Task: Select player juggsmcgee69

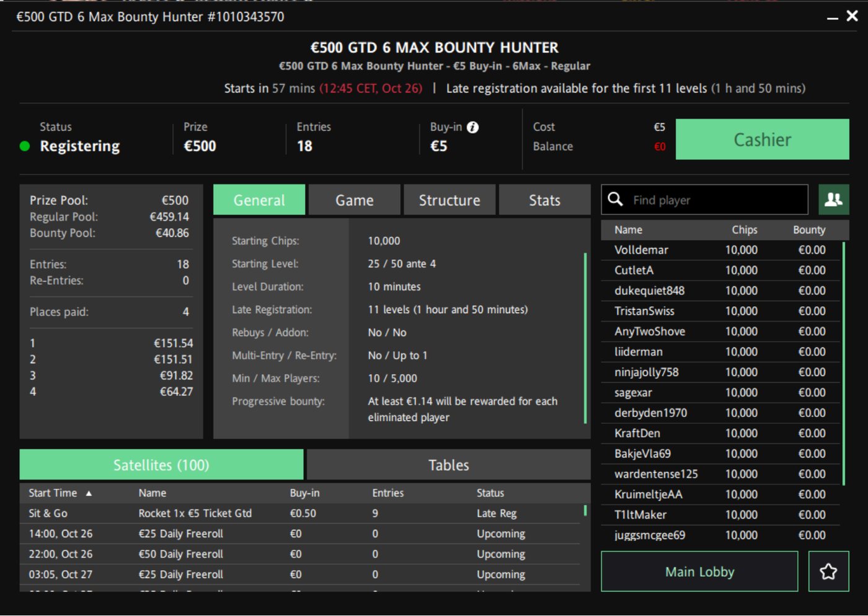Action: point(721,535)
